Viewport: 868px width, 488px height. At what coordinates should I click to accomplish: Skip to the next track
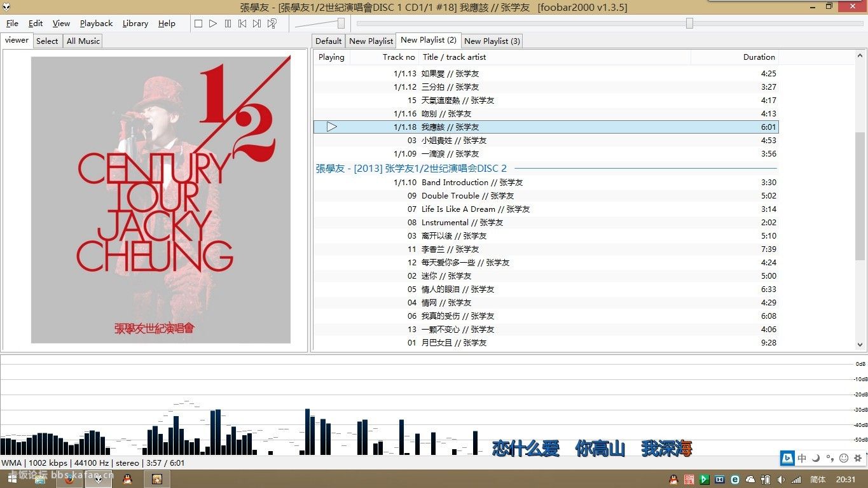click(x=257, y=24)
